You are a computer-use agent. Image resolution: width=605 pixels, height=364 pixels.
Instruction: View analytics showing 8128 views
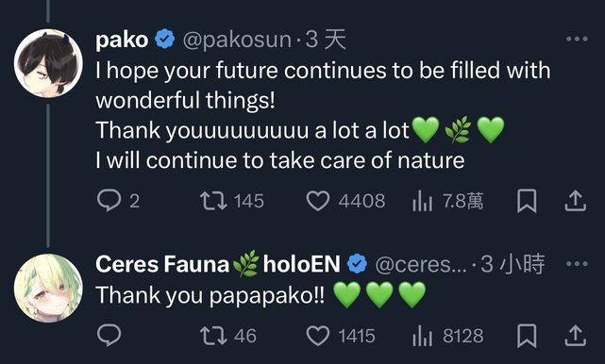tap(447, 336)
